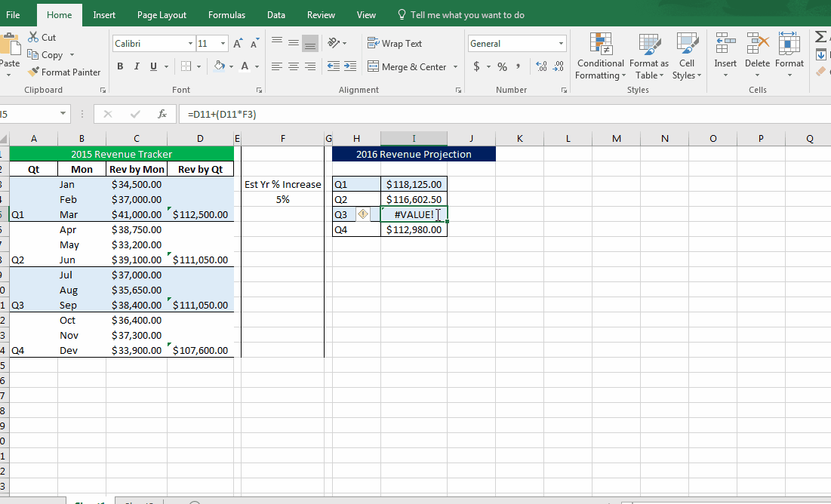Click the formula bar text =D11+(D11*F3)
This screenshot has height=504, width=831.
(x=222, y=114)
